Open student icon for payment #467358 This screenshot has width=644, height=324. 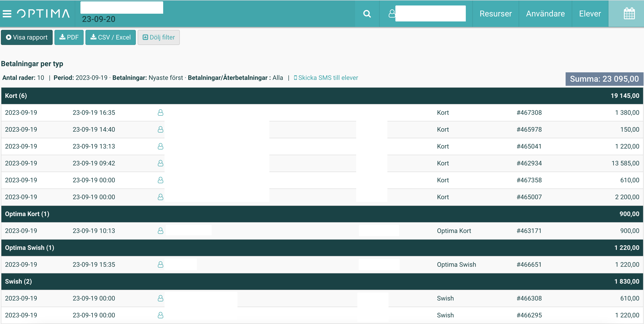coord(160,180)
